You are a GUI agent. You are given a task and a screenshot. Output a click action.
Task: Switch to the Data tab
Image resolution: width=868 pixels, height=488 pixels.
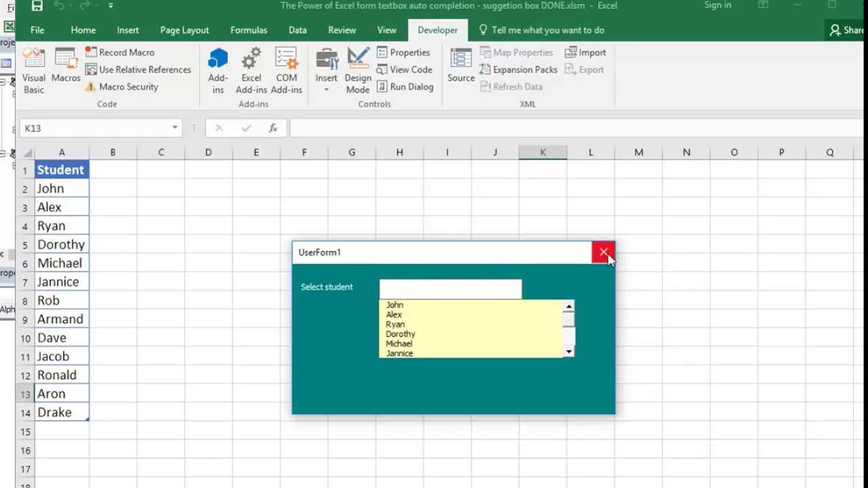click(298, 30)
